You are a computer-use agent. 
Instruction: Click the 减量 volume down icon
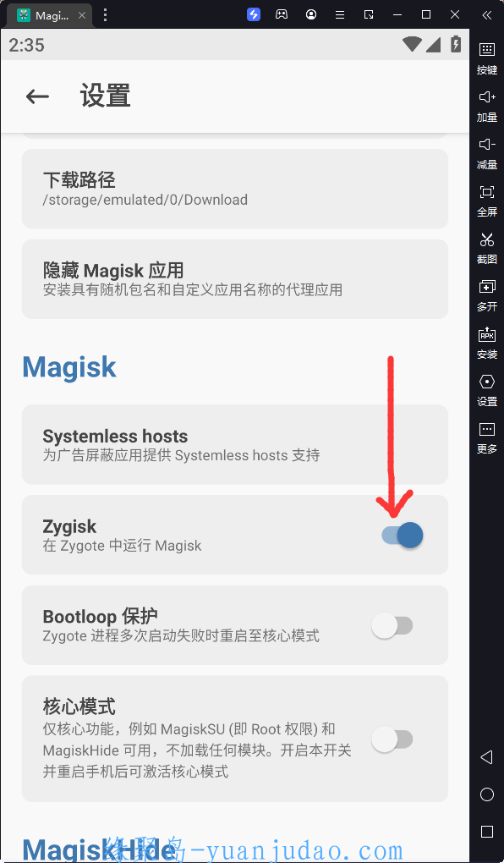(x=487, y=153)
